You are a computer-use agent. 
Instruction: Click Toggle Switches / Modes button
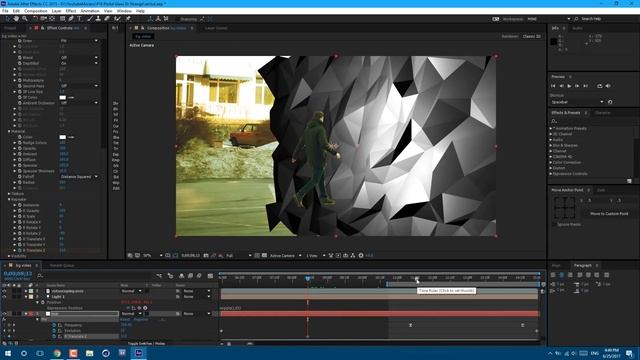[x=146, y=344]
